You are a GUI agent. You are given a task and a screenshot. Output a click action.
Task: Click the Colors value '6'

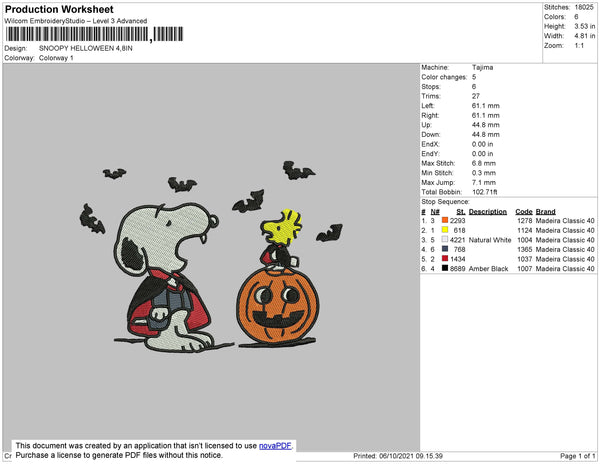tap(576, 17)
